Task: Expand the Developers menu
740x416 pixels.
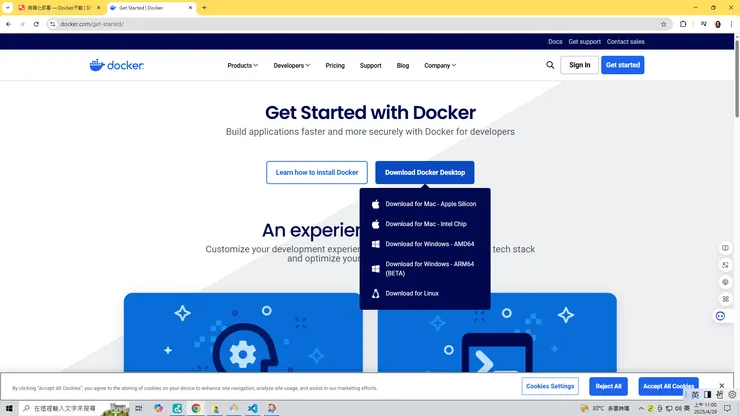Action: [x=292, y=66]
